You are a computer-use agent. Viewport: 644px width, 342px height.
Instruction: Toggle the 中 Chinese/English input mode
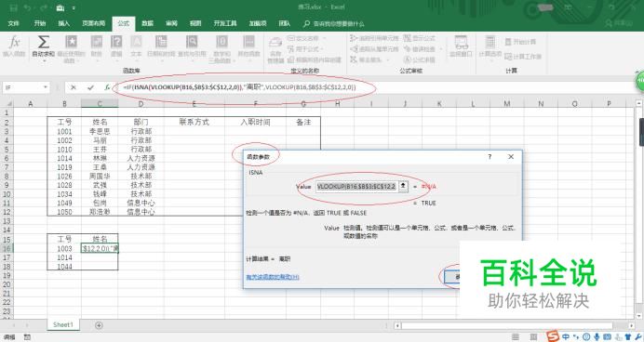tap(566, 337)
